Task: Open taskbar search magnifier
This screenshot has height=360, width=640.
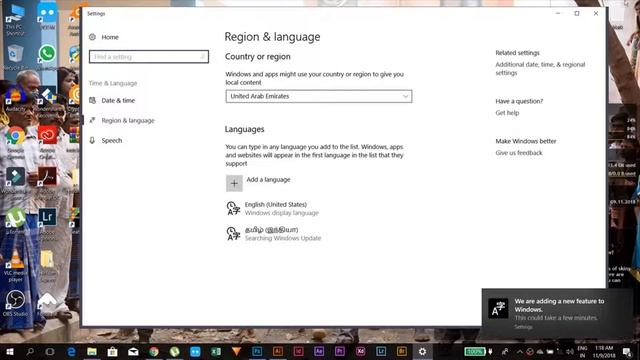Action: pos(30,351)
